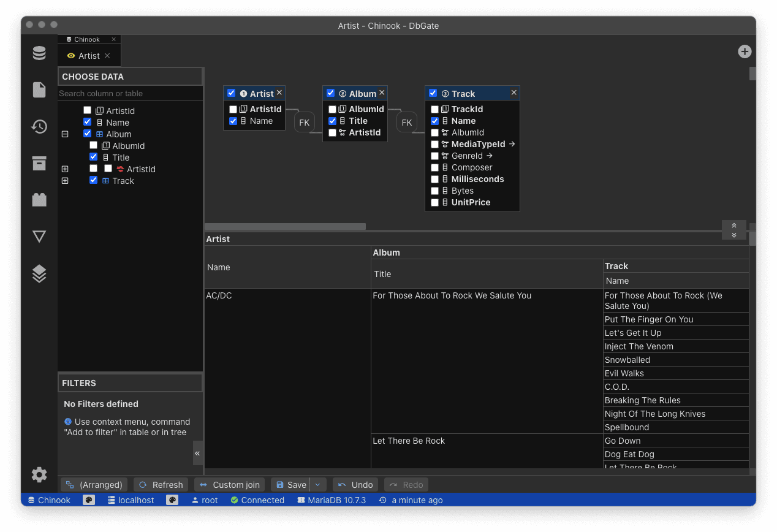777x532 pixels.
Task: Open the Save button dropdown arrow
Action: (x=317, y=484)
